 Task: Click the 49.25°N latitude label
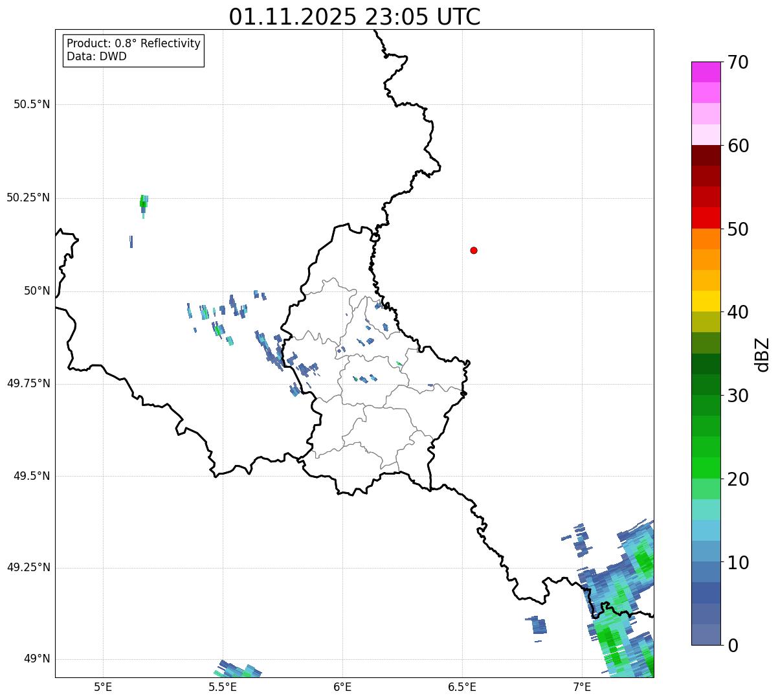pyautogui.click(x=28, y=567)
